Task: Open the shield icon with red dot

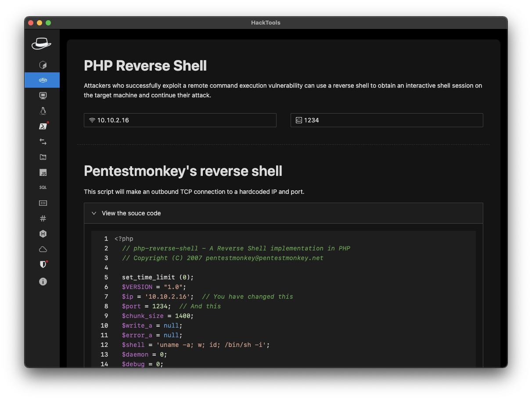Action: 43,264
